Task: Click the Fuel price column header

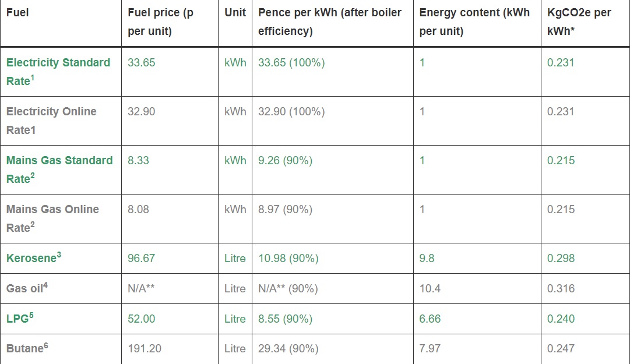Action: pyautogui.click(x=160, y=22)
